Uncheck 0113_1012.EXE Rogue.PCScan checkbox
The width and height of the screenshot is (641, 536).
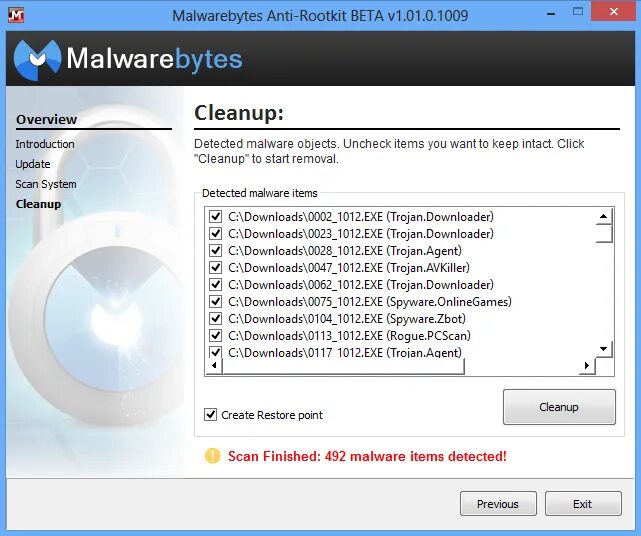tap(215, 336)
